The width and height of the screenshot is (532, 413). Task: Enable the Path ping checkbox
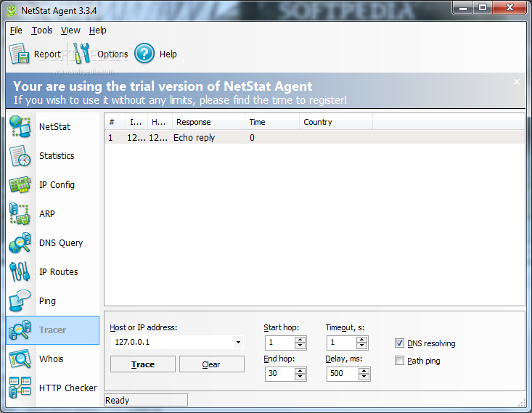click(x=399, y=361)
